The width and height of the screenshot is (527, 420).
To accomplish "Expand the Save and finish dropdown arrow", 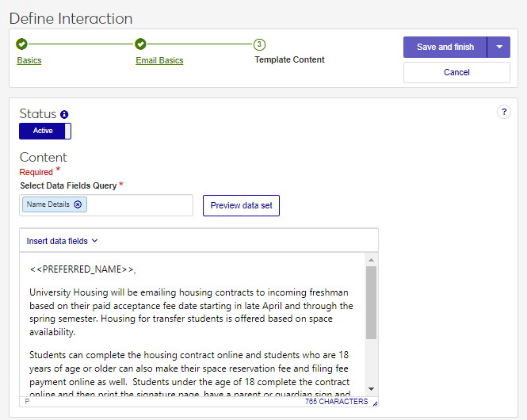I will 499,47.
